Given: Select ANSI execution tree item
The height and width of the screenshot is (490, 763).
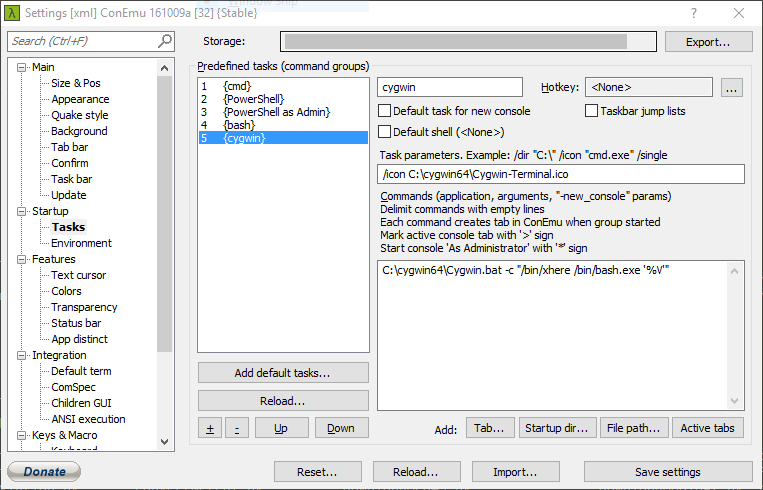Looking at the screenshot, I should [x=88, y=419].
